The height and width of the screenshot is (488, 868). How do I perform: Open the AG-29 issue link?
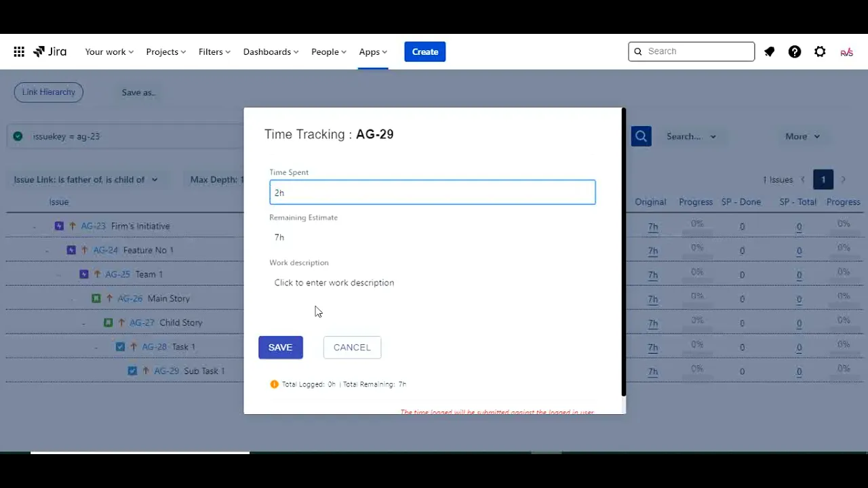[167, 371]
